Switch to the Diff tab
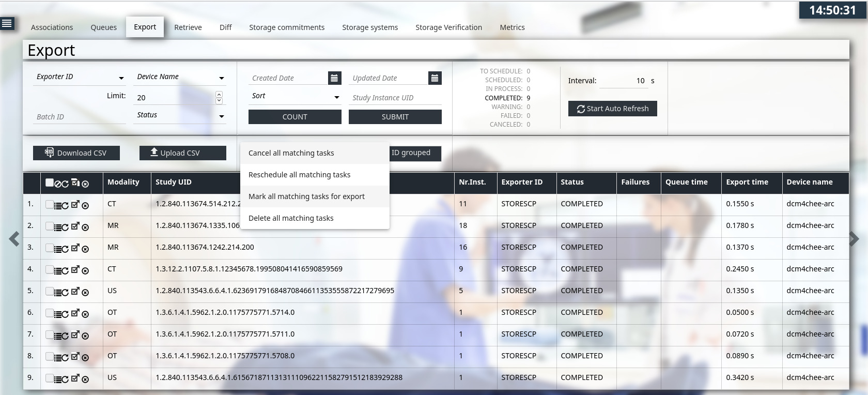This screenshot has height=395, width=868. pos(225,27)
